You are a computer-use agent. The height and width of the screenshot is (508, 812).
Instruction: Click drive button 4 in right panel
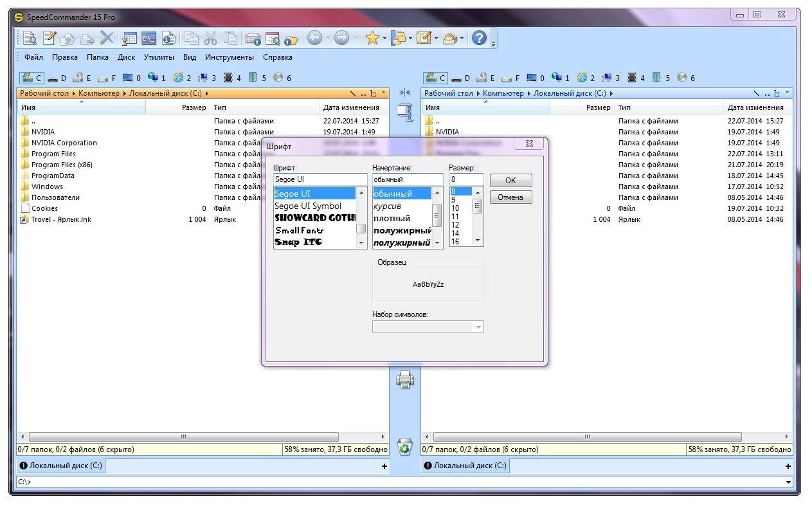pyautogui.click(x=636, y=78)
